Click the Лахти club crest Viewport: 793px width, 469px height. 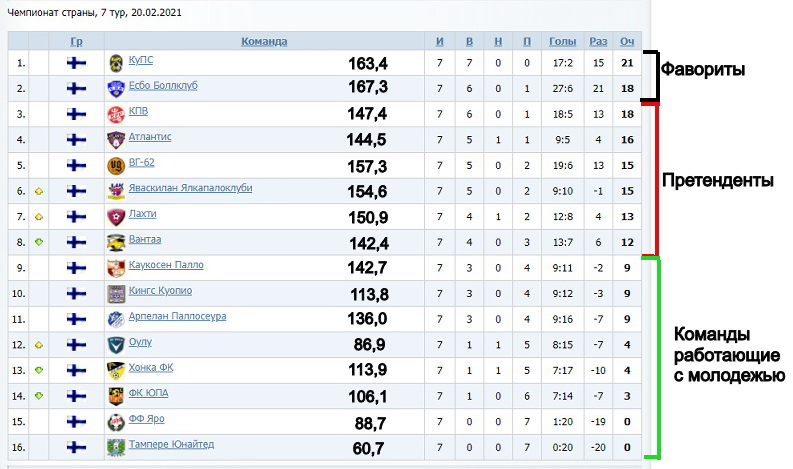[116, 216]
